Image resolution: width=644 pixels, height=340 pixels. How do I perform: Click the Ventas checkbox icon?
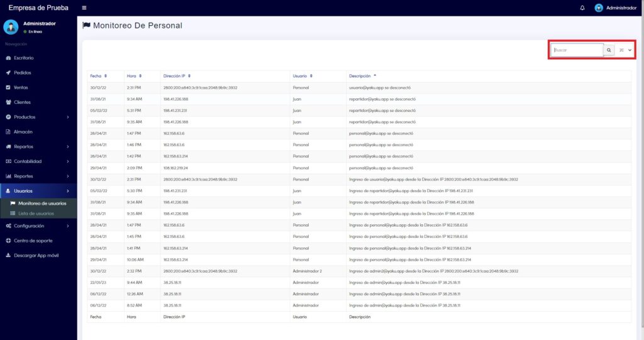(x=8, y=88)
